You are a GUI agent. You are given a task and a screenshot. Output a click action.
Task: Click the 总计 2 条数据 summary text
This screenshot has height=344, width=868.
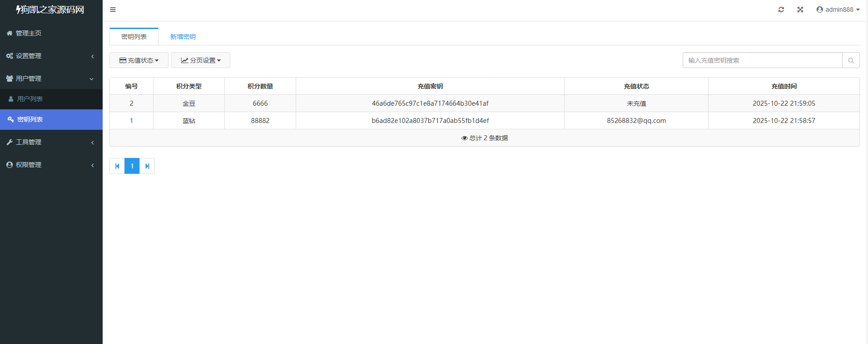click(x=485, y=138)
